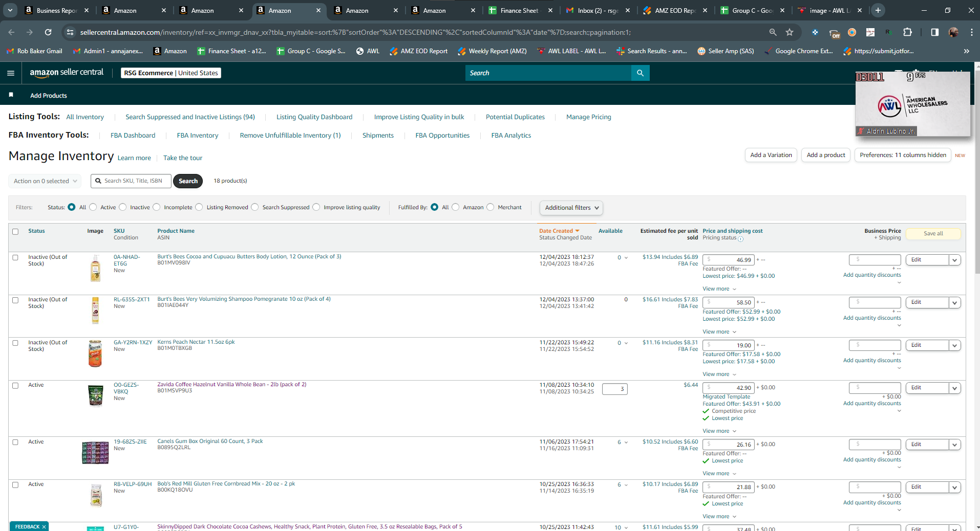Open the Finance Sheet - a12 bookmark
The width and height of the screenshot is (980, 531).
[x=232, y=51]
